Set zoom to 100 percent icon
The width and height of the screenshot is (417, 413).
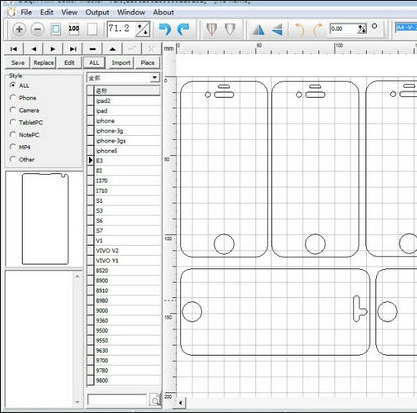tap(74, 29)
